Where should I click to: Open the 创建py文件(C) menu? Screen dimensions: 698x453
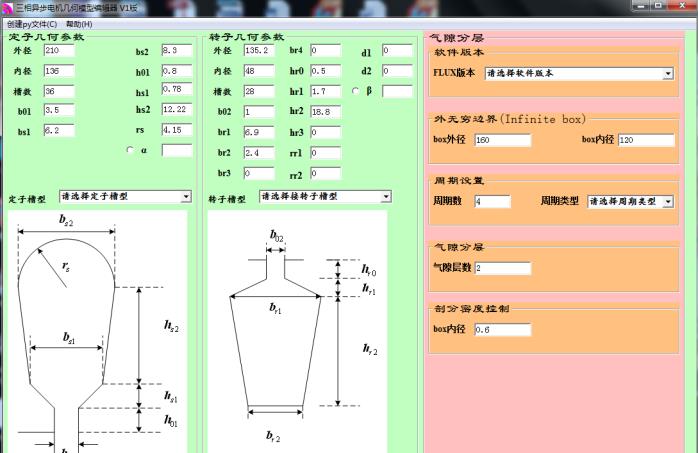31,23
